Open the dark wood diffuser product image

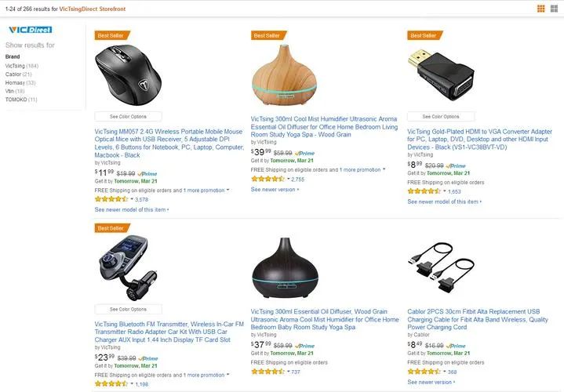point(285,268)
